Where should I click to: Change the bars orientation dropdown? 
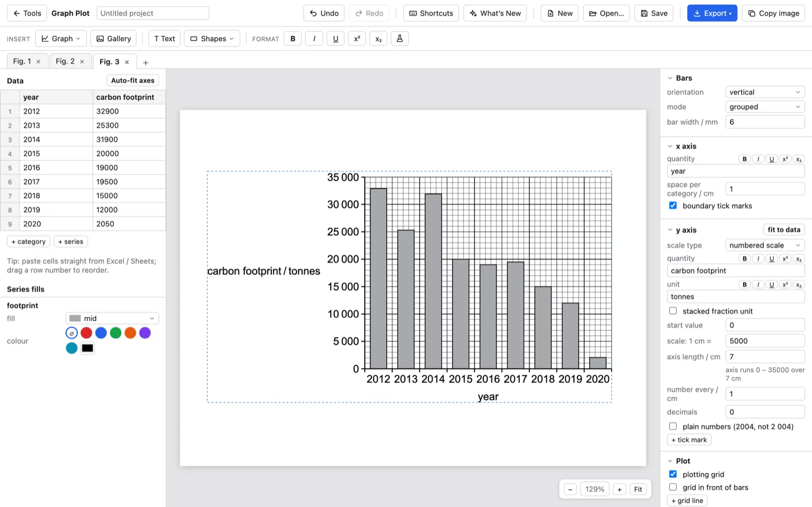765,92
